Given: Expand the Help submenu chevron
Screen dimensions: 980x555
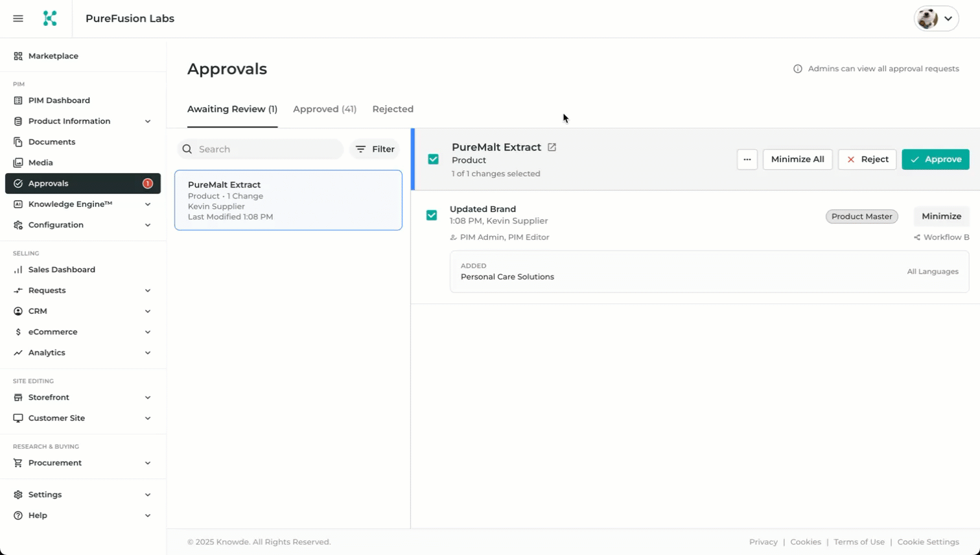Looking at the screenshot, I should pyautogui.click(x=148, y=515).
